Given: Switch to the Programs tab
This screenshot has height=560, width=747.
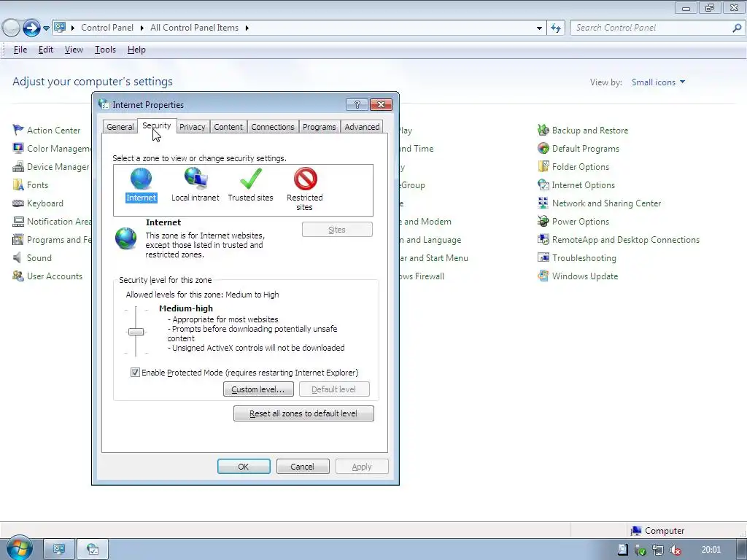Looking at the screenshot, I should coord(320,127).
